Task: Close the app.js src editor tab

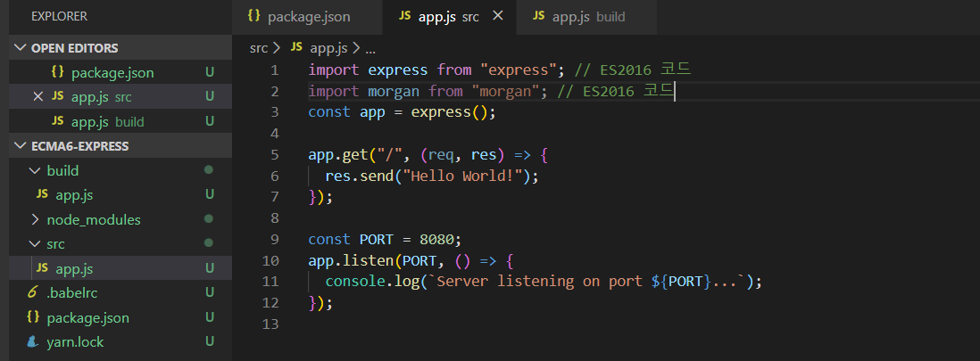Action: click(x=498, y=16)
